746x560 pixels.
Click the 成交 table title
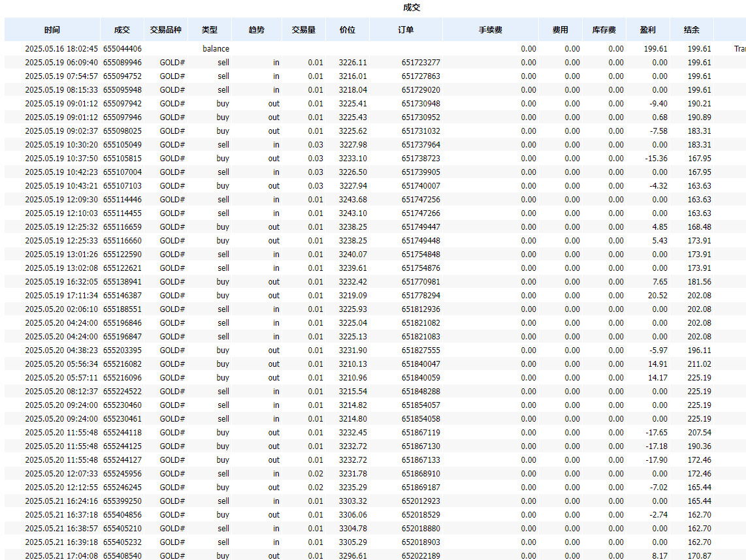pos(412,7)
